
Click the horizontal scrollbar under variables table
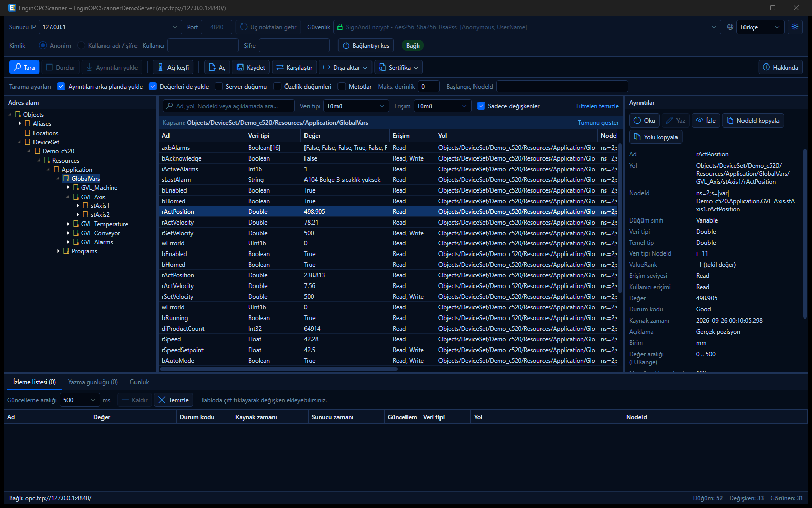tap(279, 369)
